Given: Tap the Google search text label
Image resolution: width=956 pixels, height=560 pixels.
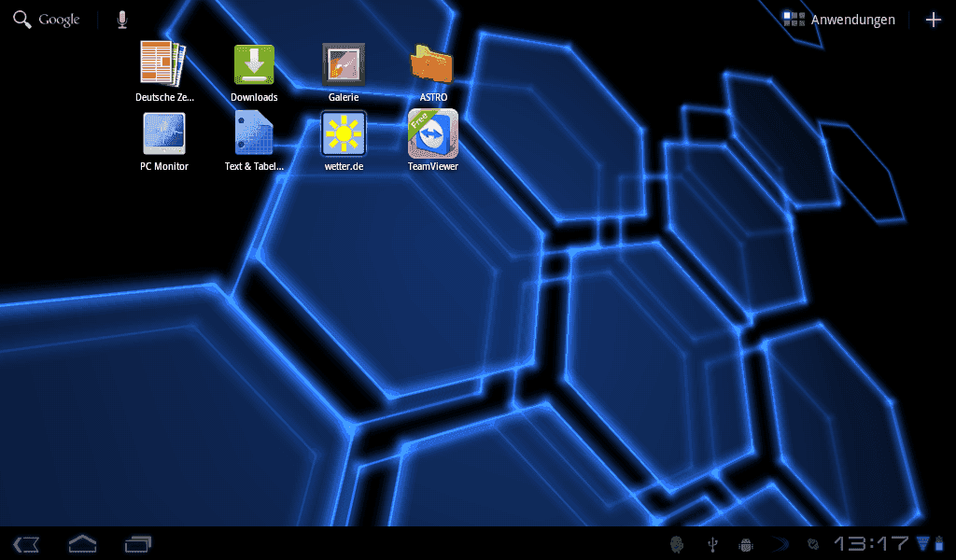Looking at the screenshot, I should pos(59,20).
